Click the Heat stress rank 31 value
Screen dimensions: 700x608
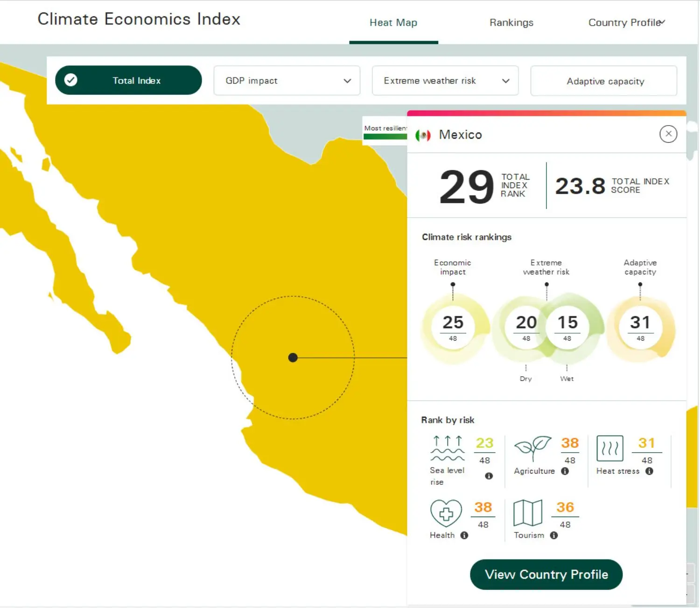point(647,443)
